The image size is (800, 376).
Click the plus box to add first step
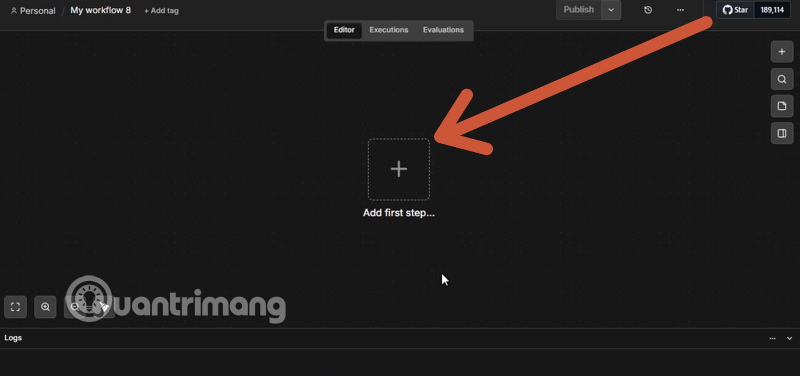[x=398, y=169]
